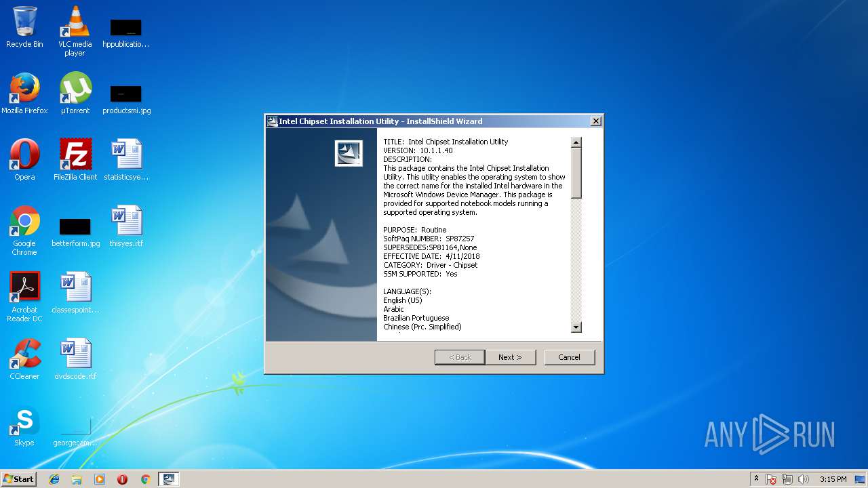Viewport: 868px width, 488px height.
Task: Click the 3:15 PM clock
Action: click(x=833, y=479)
